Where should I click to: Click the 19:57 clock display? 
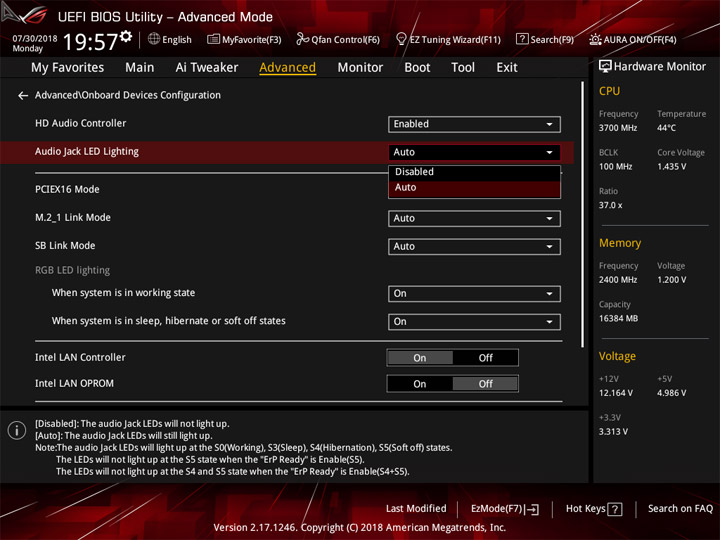coord(90,42)
